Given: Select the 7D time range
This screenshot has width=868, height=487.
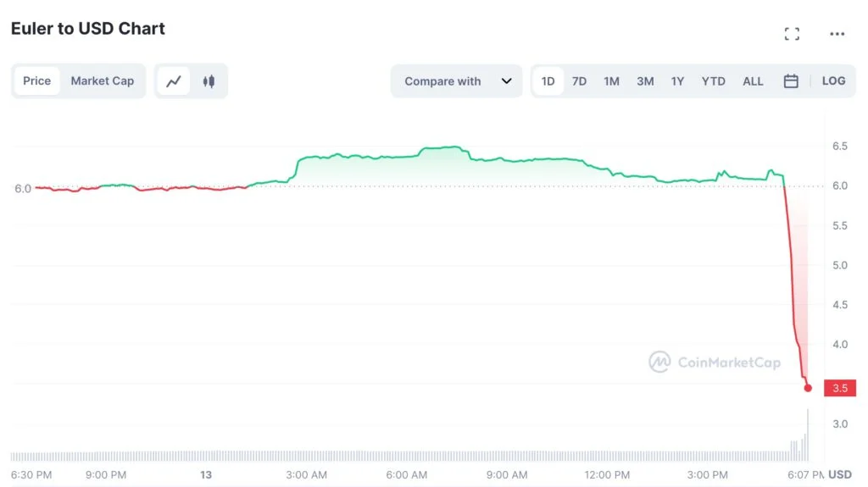Looking at the screenshot, I should [579, 81].
